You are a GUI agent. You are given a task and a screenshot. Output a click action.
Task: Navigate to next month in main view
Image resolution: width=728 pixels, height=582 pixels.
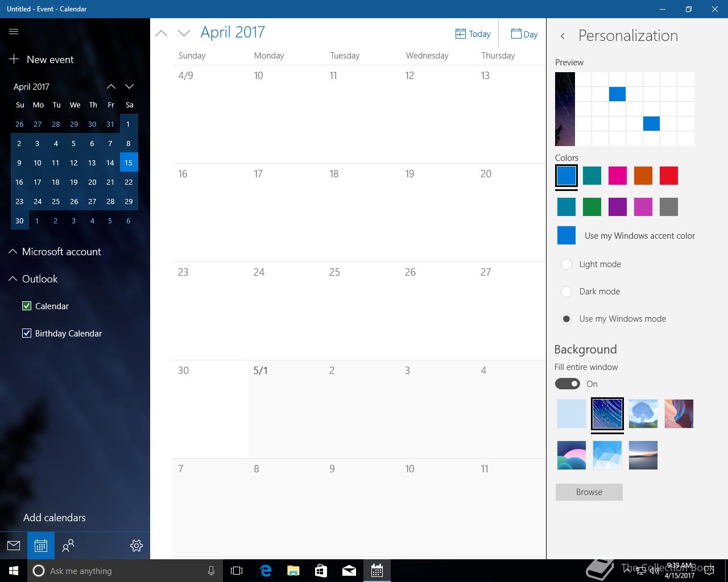coord(184,34)
